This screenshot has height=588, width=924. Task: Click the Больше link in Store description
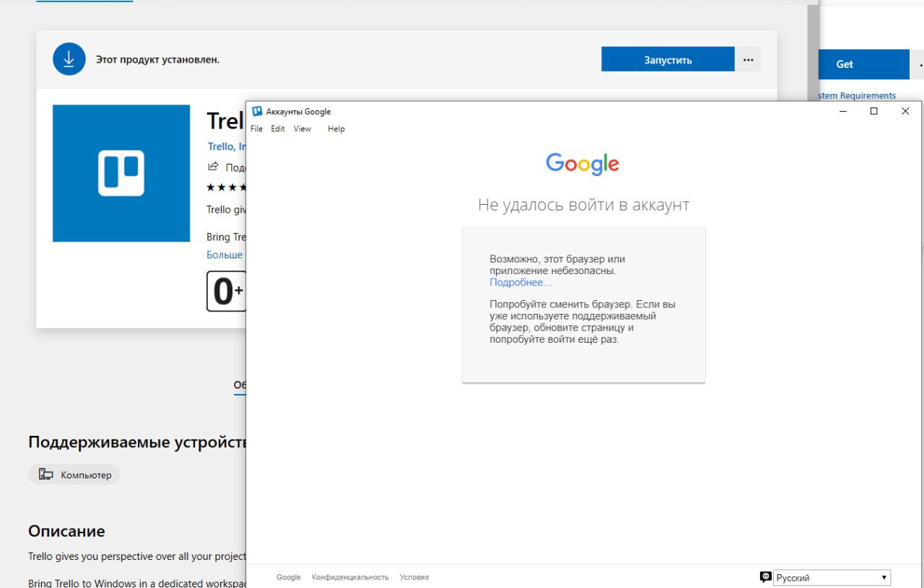[x=225, y=255]
